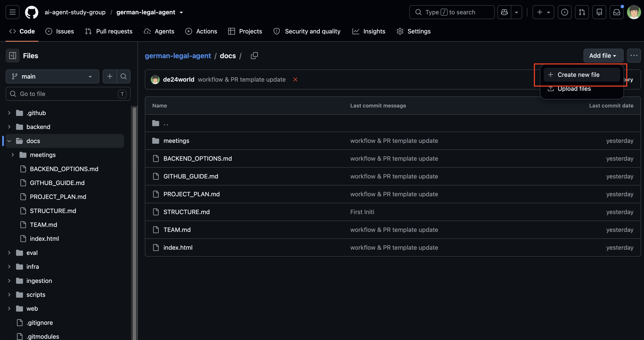
Task: Open the issues shortcut icon in header
Action: (564, 12)
